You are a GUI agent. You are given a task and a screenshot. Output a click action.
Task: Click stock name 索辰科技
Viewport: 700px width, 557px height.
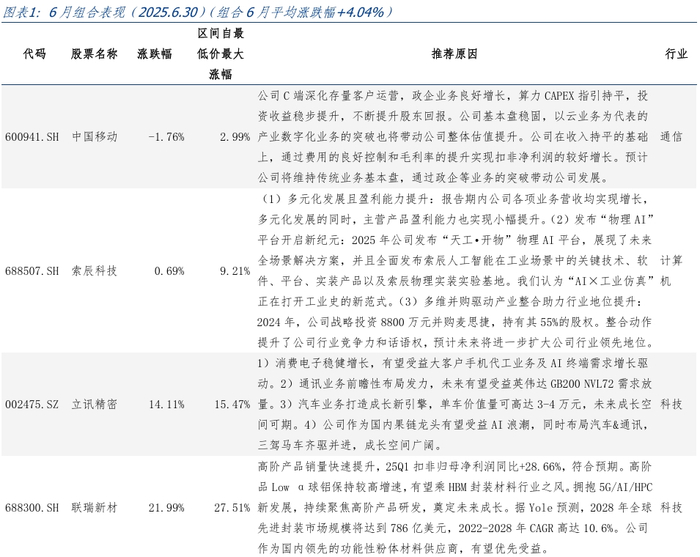click(x=95, y=271)
